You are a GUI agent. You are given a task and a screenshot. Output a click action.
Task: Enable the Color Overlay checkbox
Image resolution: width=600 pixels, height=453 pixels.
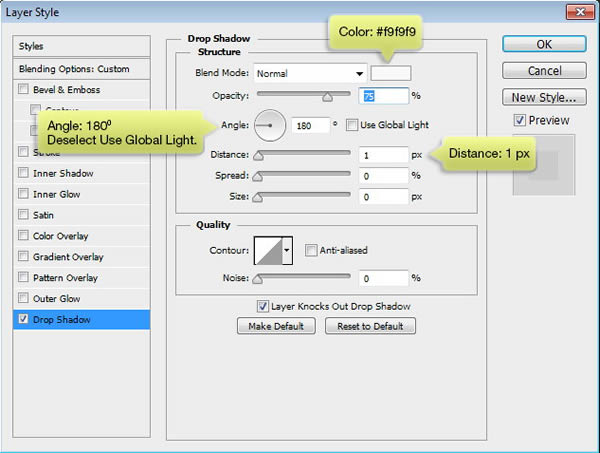pyautogui.click(x=23, y=235)
